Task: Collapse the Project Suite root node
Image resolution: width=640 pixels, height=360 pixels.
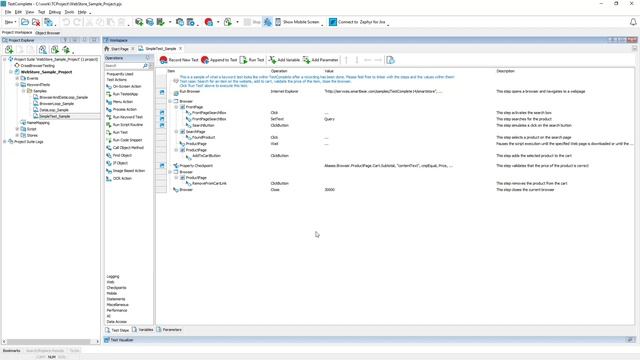Action: click(5, 59)
